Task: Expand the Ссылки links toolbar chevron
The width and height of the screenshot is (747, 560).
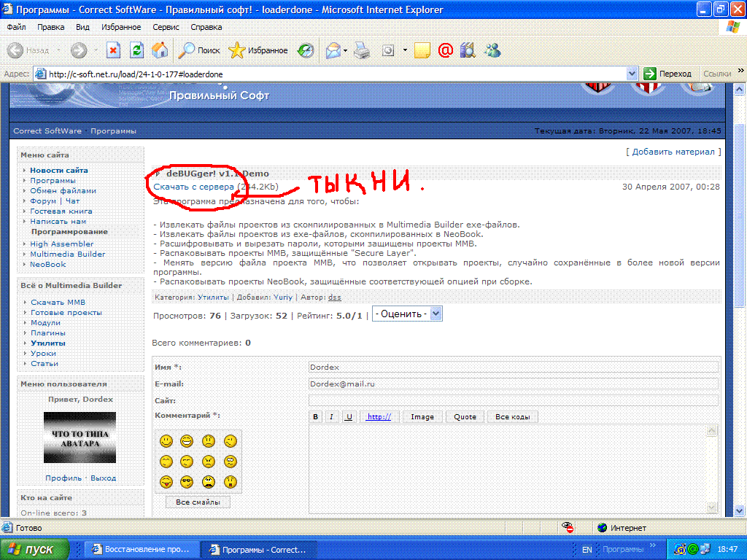Action: coord(741,71)
